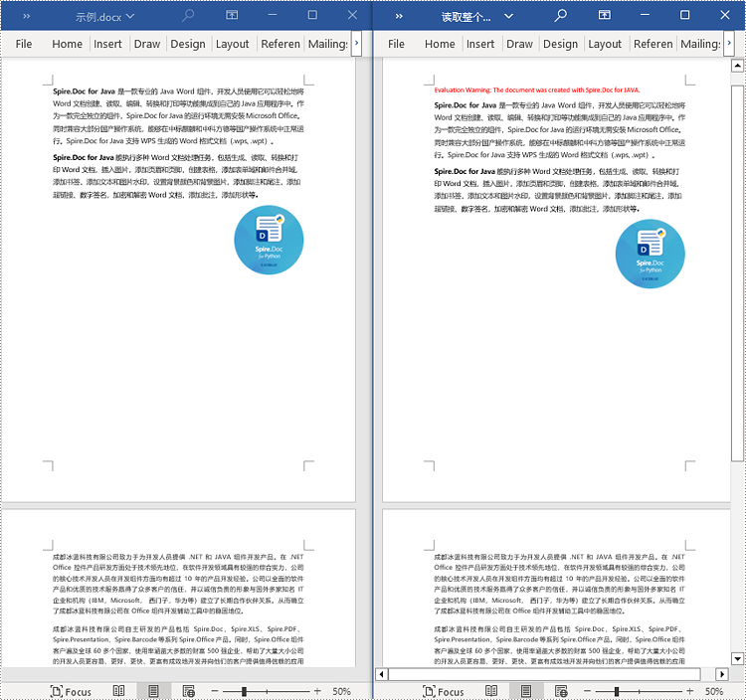The image size is (746, 700).
Task: Open References tab in left window
Action: [x=280, y=44]
